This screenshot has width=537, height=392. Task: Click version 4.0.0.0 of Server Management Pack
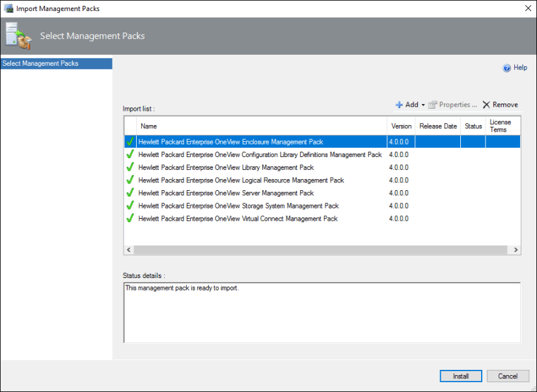(x=398, y=193)
